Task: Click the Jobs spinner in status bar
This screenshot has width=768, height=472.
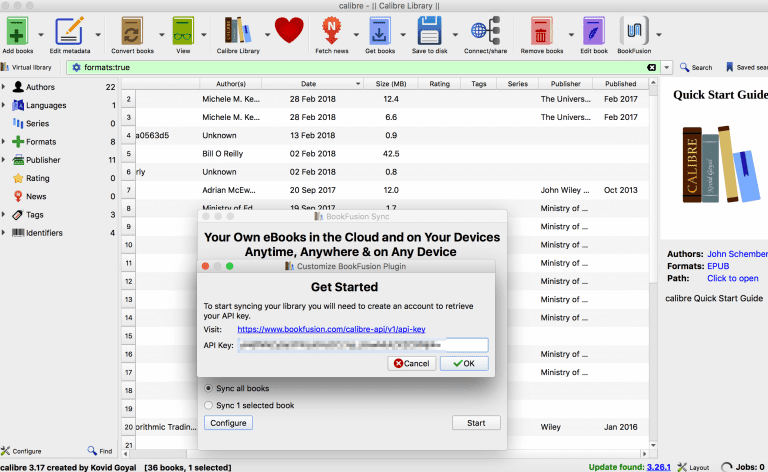Action: [727, 467]
